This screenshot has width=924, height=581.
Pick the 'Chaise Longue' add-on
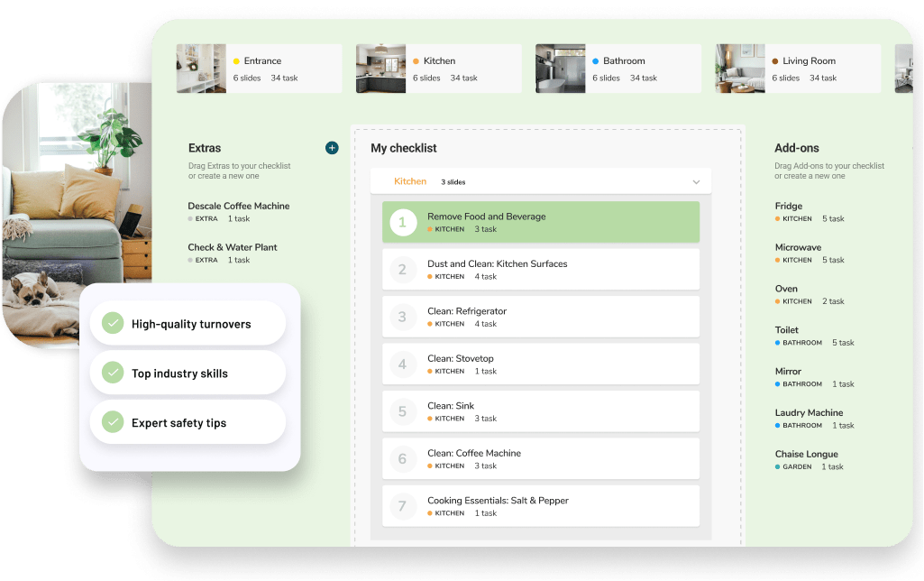click(x=807, y=454)
